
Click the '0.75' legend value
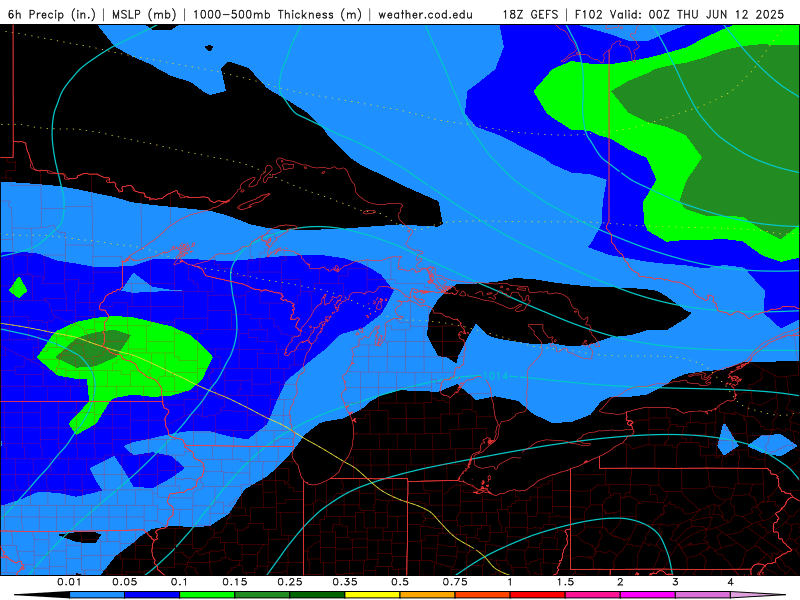pyautogui.click(x=455, y=582)
